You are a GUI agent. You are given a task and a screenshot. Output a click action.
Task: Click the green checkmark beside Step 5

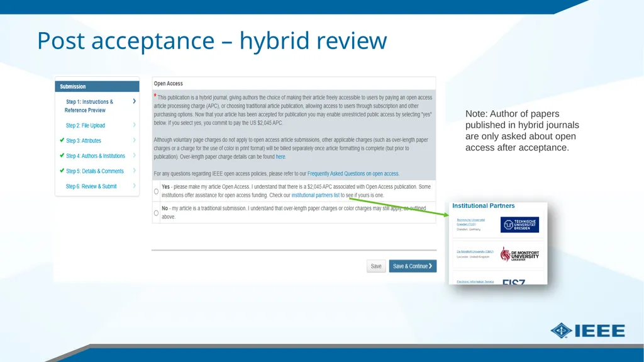[x=62, y=171]
